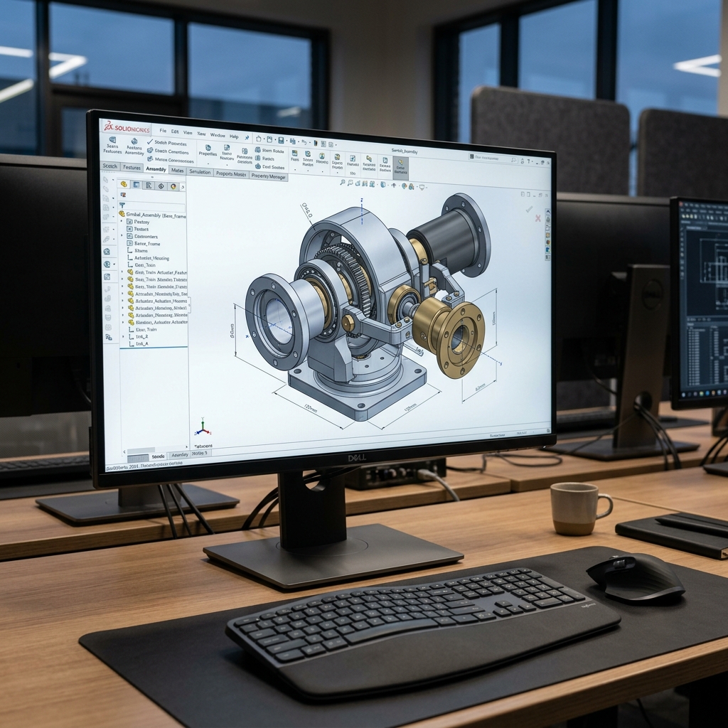This screenshot has height=728, width=728.
Task: Click the bottom icon in left vertical toolbar
Action: (x=109, y=337)
